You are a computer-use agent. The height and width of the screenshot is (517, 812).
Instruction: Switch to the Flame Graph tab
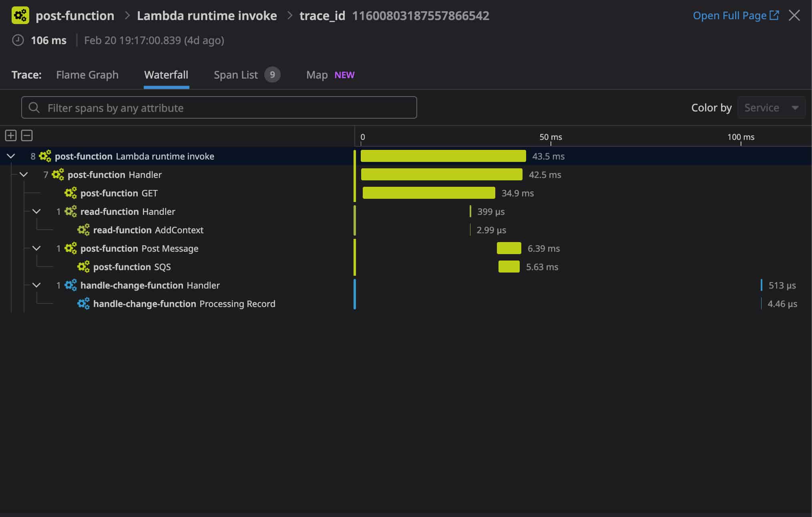[87, 75]
